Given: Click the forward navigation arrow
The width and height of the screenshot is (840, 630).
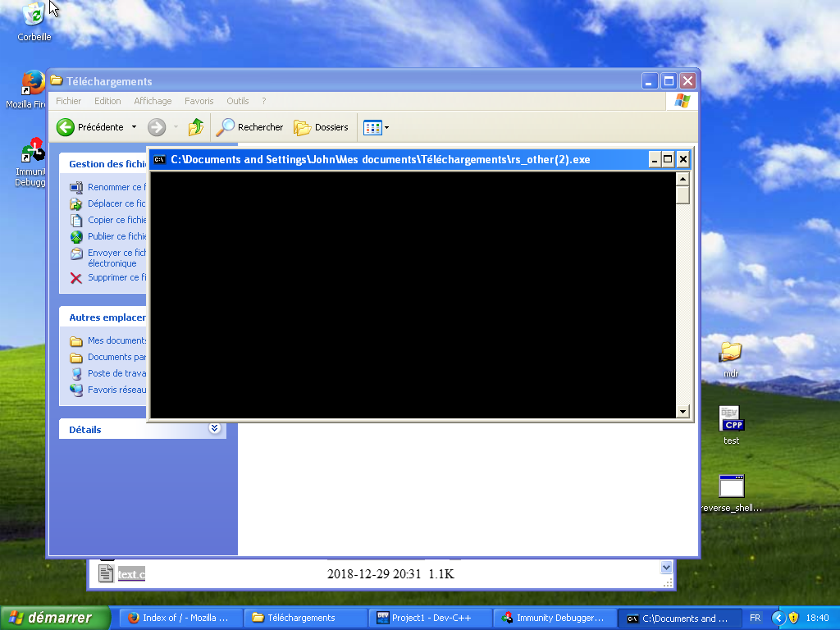Looking at the screenshot, I should coord(157,127).
